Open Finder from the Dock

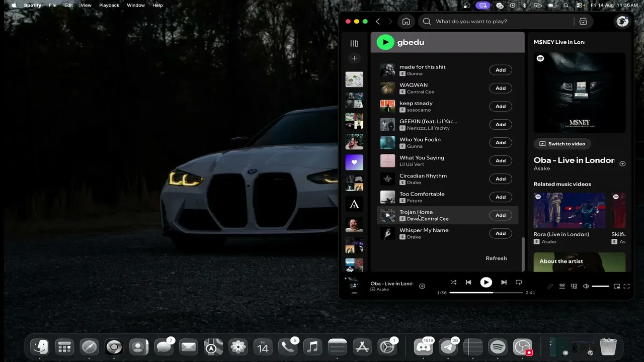[40, 347]
